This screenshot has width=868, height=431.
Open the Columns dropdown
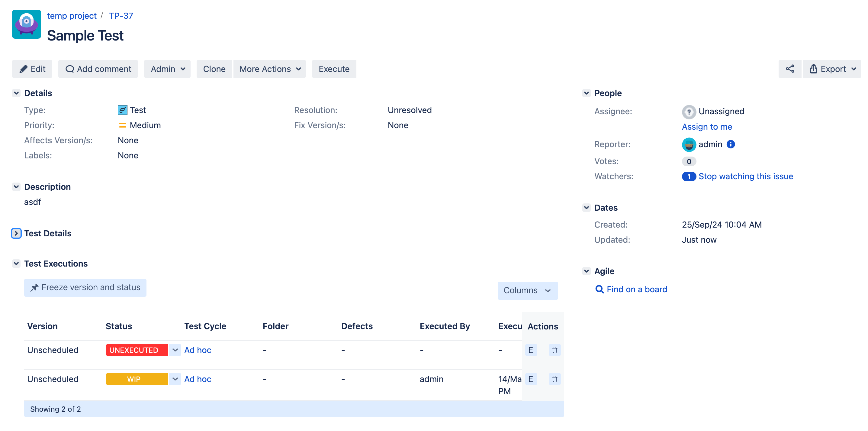coord(527,290)
